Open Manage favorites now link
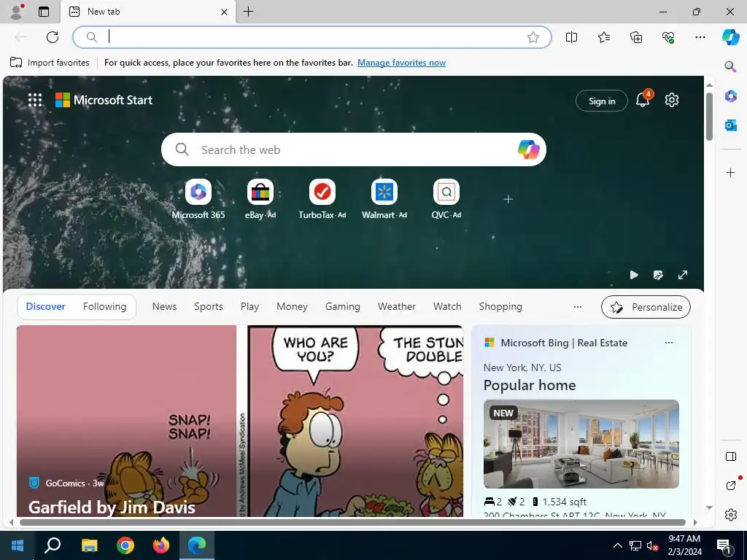Image resolution: width=747 pixels, height=560 pixels. [x=402, y=63]
